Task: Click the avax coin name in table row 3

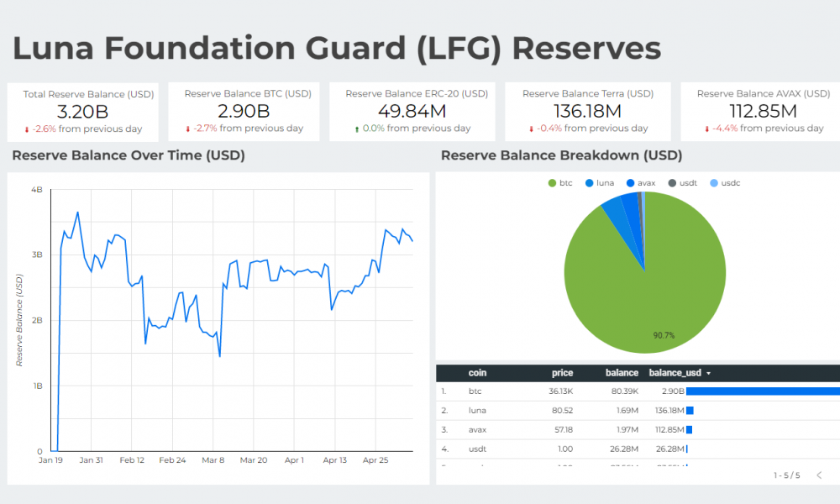Action: [x=477, y=430]
